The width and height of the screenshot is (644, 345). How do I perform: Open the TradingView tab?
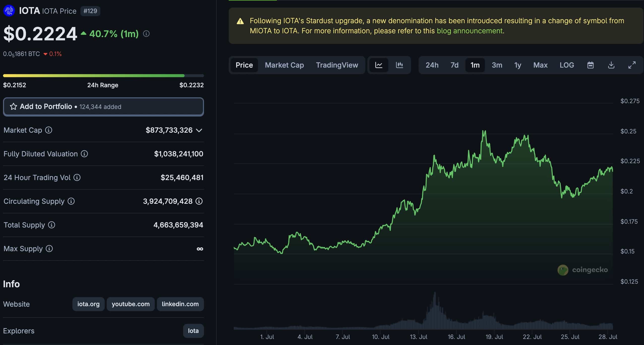point(337,65)
